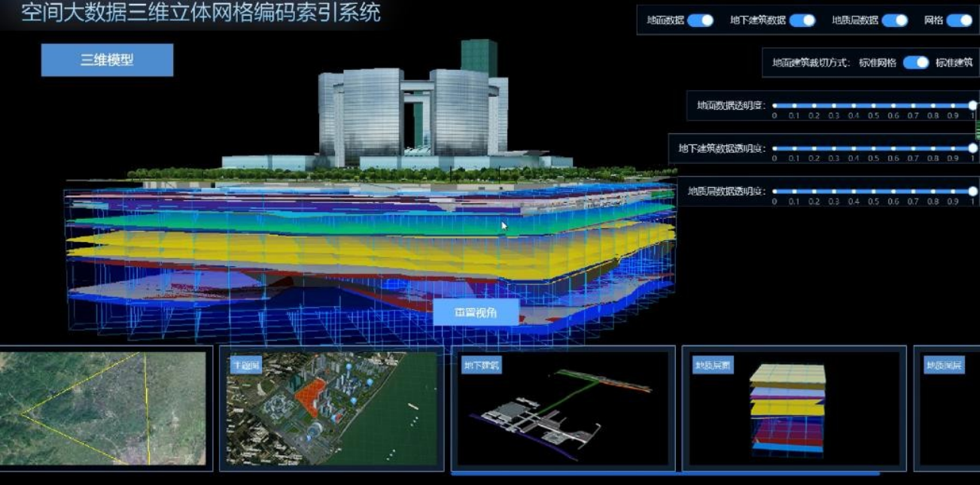This screenshot has width=980, height=485.
Task: Click 0 mark on 地面数据透明度 slider
Action: [775, 106]
